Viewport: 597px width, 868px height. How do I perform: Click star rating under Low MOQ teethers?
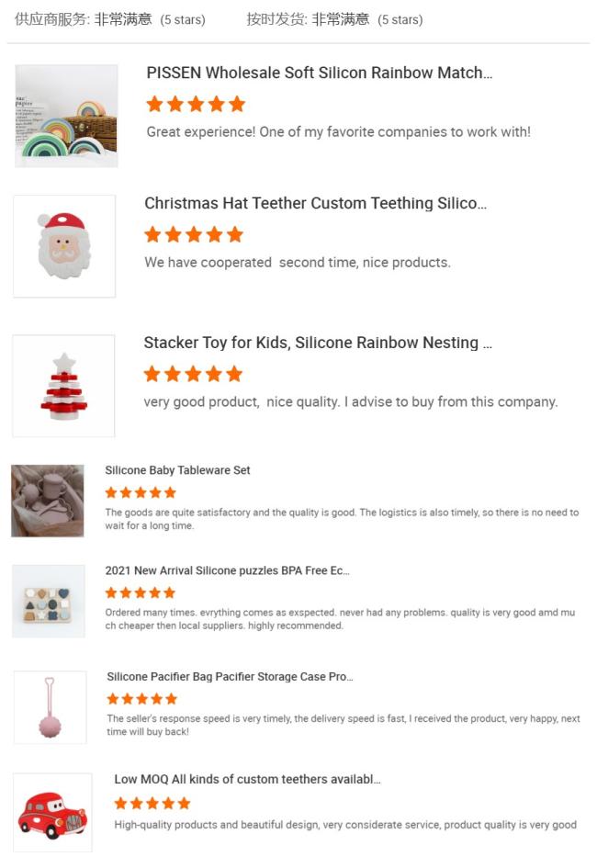point(152,803)
